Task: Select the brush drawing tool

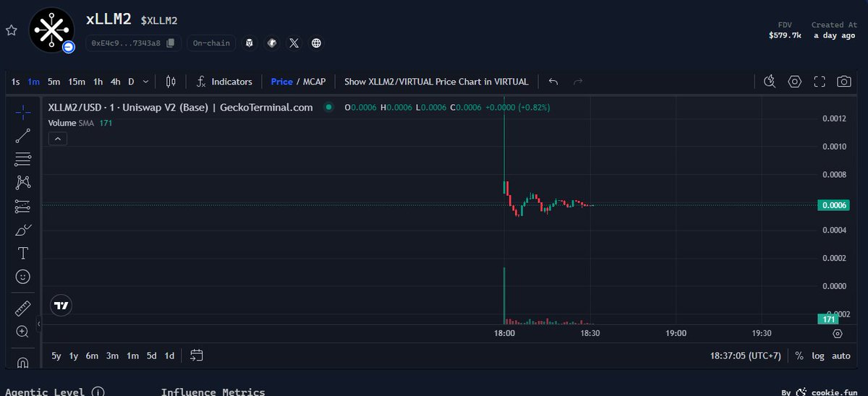Action: tap(22, 230)
